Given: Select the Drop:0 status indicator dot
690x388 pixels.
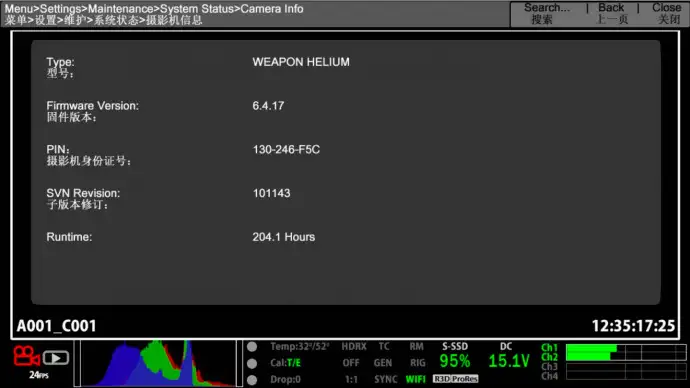Looking at the screenshot, I should coord(252,380).
